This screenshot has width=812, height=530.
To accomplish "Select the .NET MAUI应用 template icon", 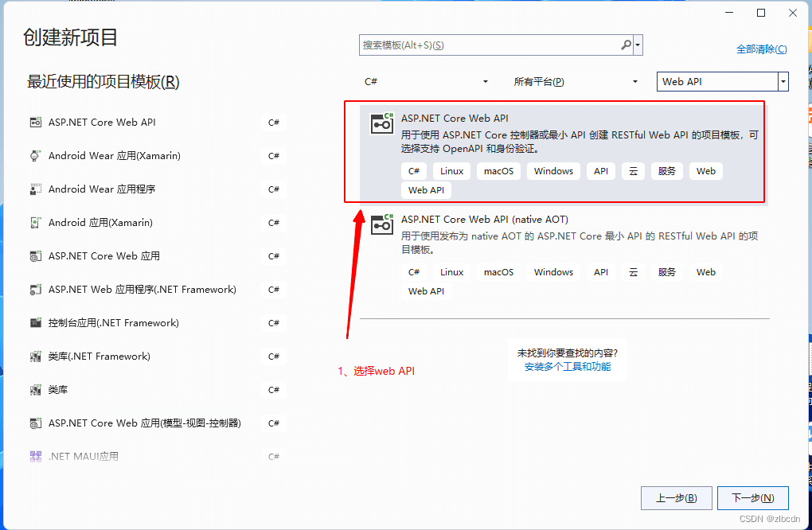I will click(35, 456).
